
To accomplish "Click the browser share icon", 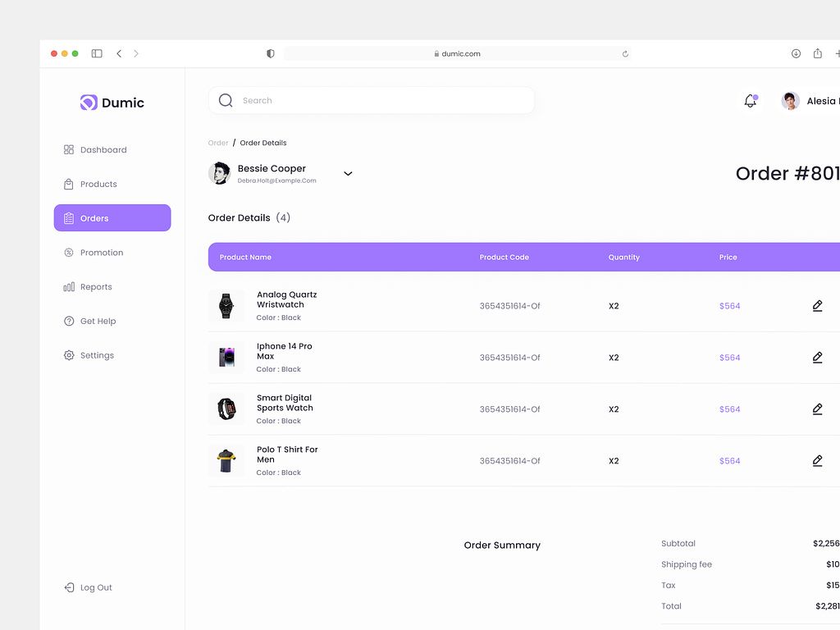I will [x=818, y=53].
